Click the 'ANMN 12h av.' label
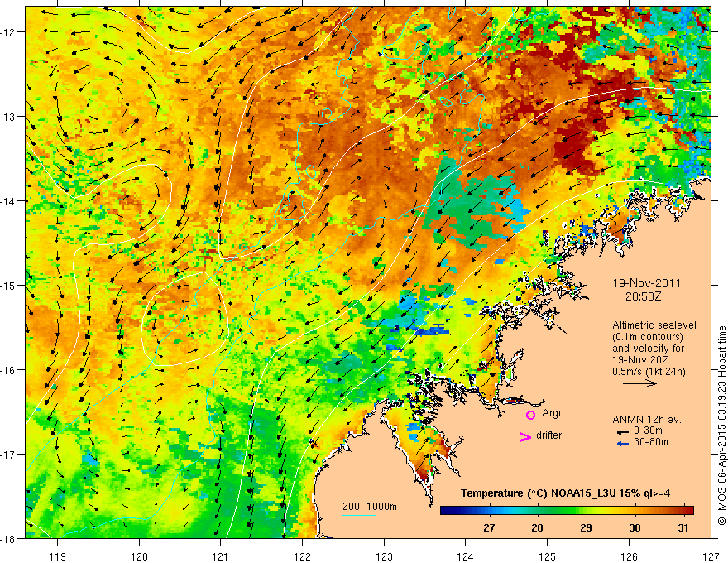 coord(647,420)
